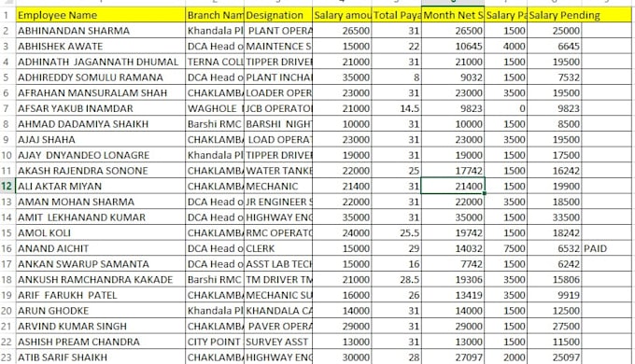Select the AJAJ SHAHA name cell
The width and height of the screenshot is (635, 364).
(101, 140)
